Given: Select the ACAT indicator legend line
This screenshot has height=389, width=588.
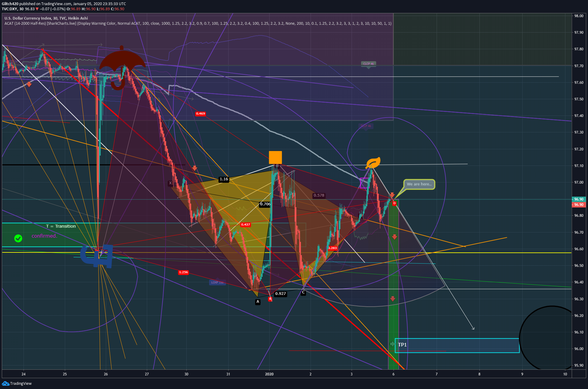Looking at the screenshot, I should coord(198,24).
